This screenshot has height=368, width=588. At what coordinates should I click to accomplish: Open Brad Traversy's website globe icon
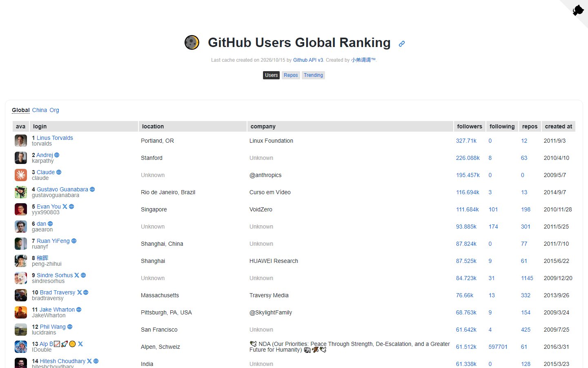[86, 292]
